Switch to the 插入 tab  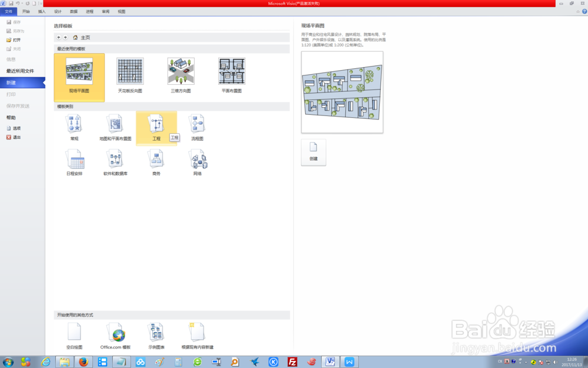coord(42,12)
